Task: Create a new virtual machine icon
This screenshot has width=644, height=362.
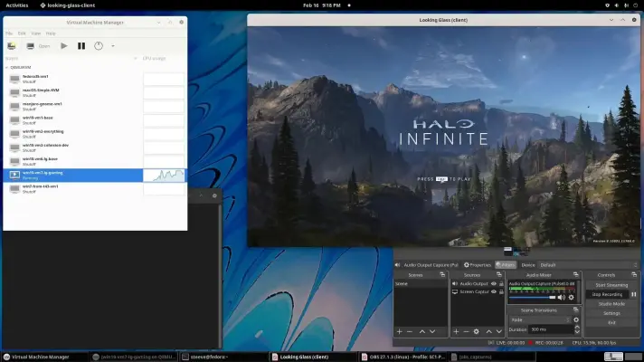Action: (12, 46)
